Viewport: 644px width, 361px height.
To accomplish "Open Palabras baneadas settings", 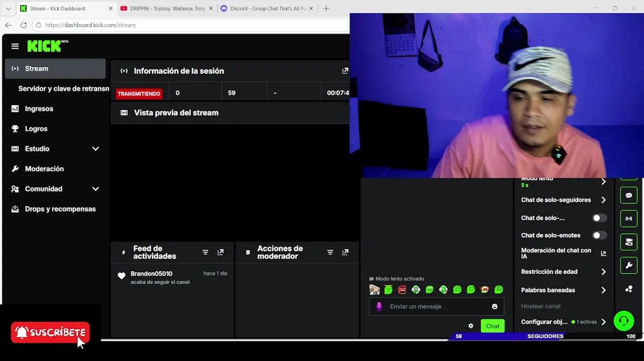I will 564,290.
